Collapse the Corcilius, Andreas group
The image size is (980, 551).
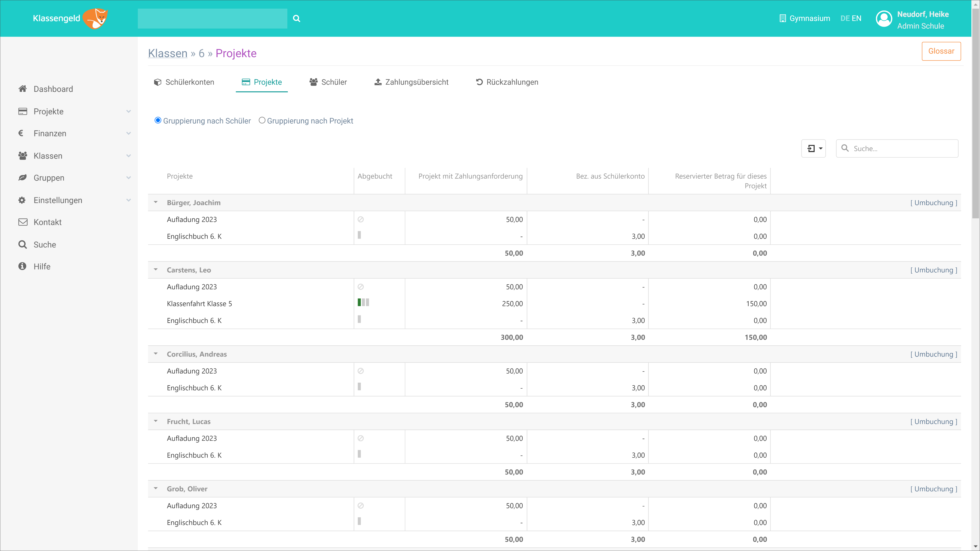tap(156, 354)
